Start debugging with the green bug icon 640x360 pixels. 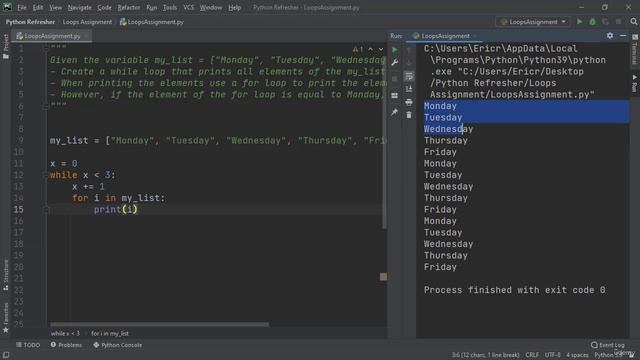(x=592, y=22)
